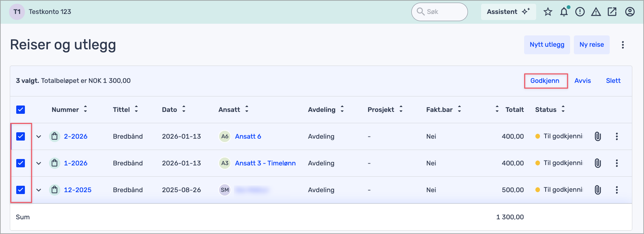Open row actions menu for expense 1-2026
This screenshot has height=234, width=644.
click(616, 163)
